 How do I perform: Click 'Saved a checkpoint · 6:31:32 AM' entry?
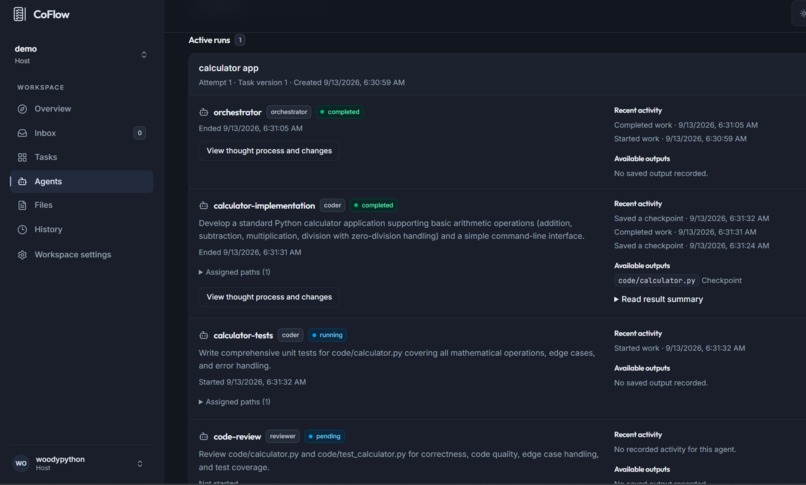(x=691, y=218)
